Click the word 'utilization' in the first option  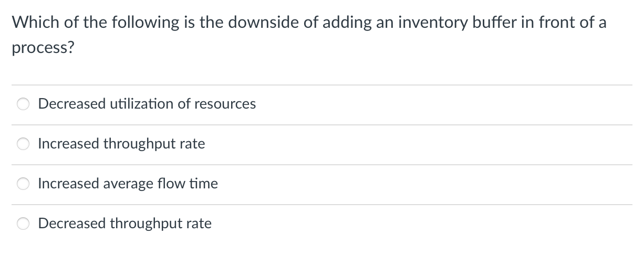pyautogui.click(x=142, y=104)
